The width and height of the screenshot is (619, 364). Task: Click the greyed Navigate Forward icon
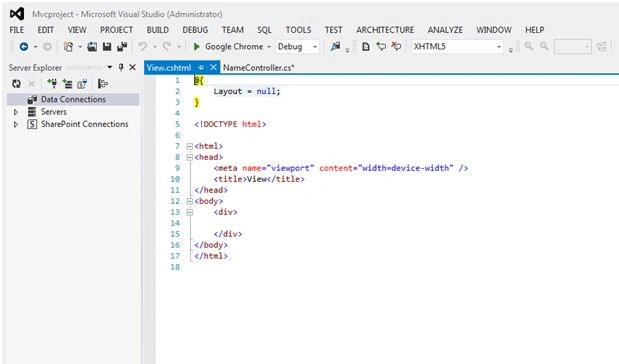pyautogui.click(x=47, y=47)
